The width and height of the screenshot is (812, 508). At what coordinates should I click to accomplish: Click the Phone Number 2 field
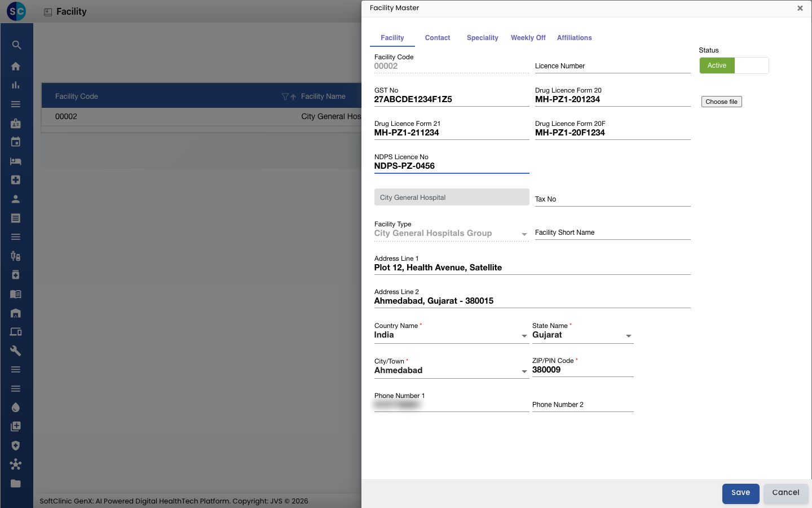click(582, 405)
